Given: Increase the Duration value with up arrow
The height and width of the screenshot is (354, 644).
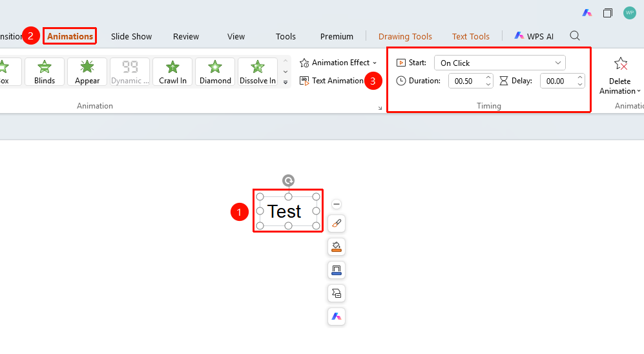Looking at the screenshot, I should click(488, 78).
